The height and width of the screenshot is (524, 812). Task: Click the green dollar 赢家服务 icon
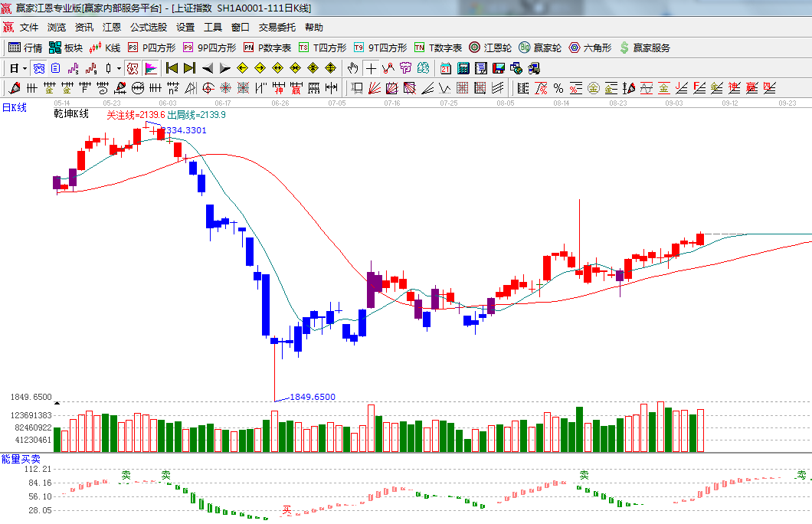coord(624,47)
